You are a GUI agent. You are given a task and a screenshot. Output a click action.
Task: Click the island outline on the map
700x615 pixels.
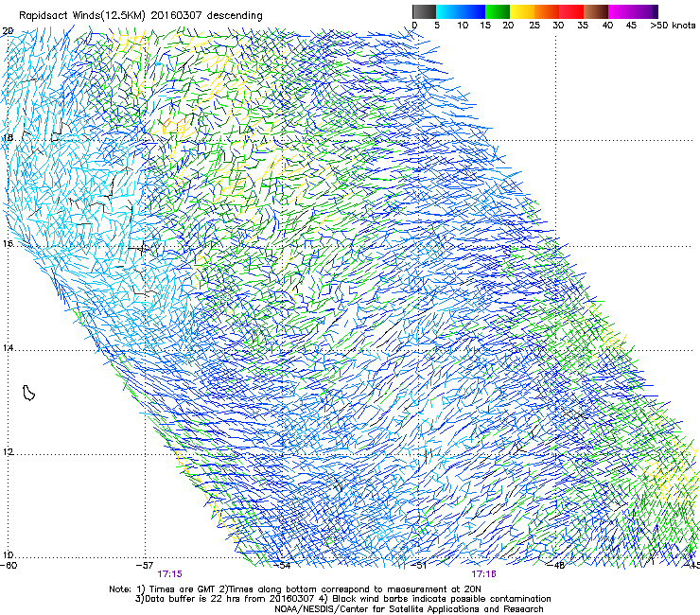[28, 393]
